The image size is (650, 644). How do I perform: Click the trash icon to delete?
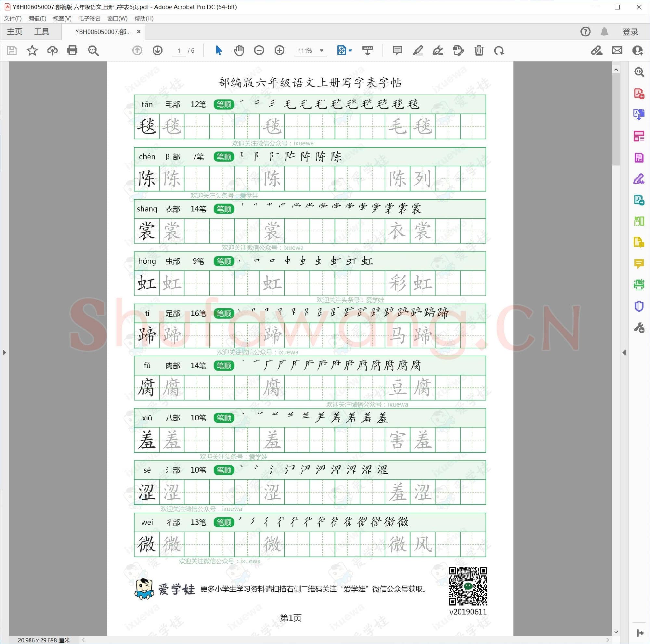[479, 50]
